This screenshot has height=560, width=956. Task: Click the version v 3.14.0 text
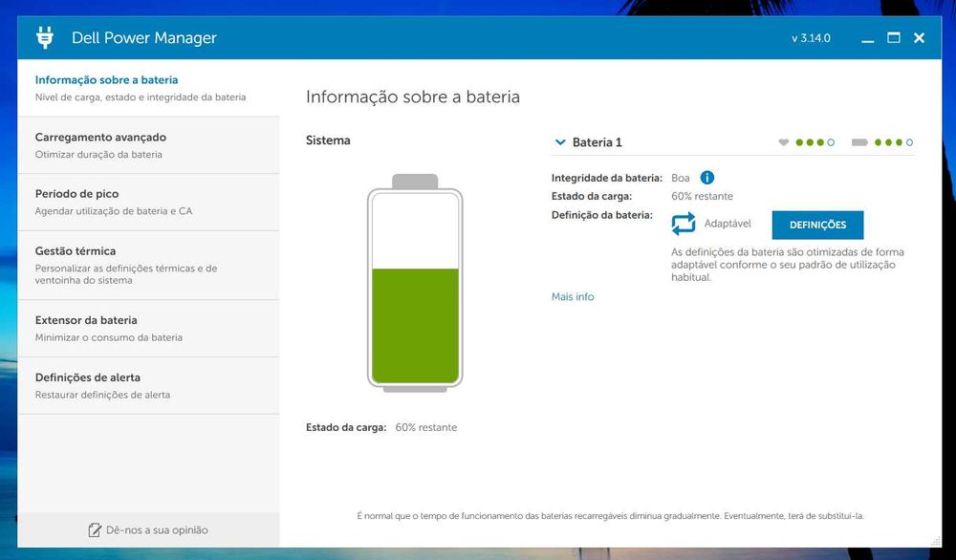[811, 38]
